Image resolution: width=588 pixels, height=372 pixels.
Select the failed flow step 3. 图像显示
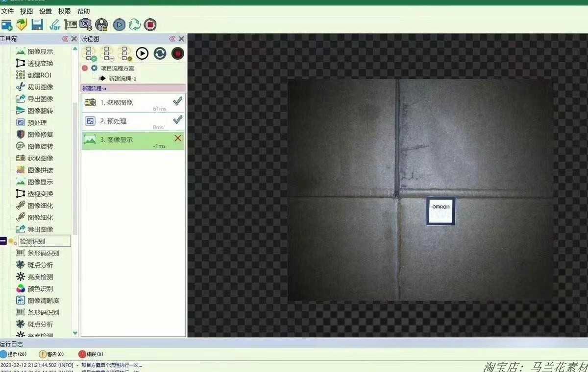133,140
